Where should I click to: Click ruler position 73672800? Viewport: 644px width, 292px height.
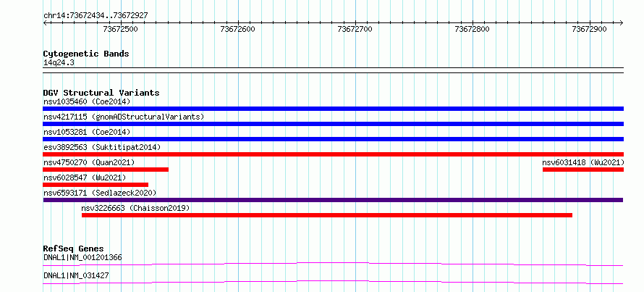(x=473, y=29)
